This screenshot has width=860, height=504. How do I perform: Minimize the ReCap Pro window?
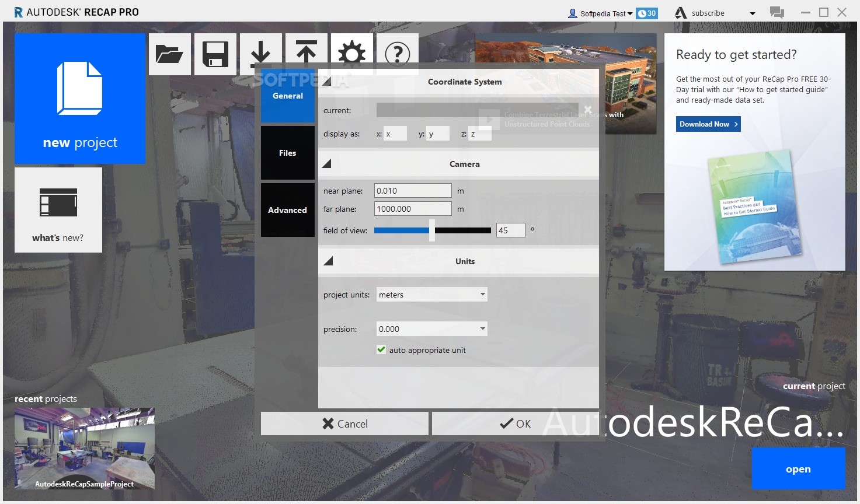coord(806,12)
